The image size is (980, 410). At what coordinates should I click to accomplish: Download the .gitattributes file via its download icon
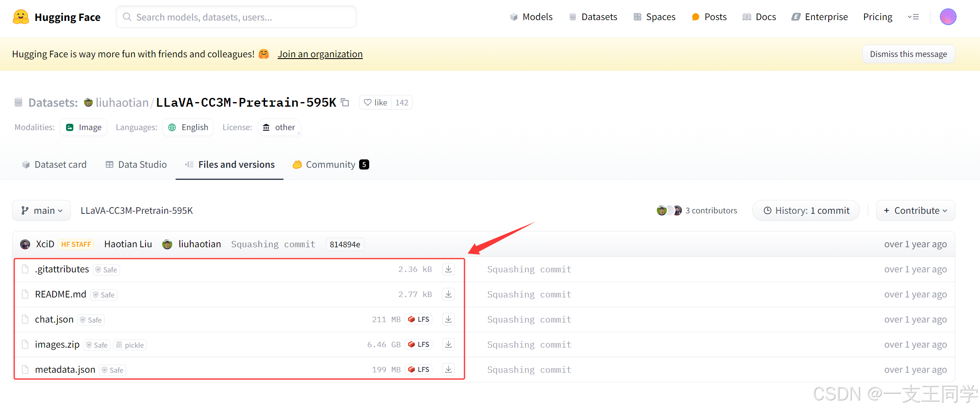449,269
